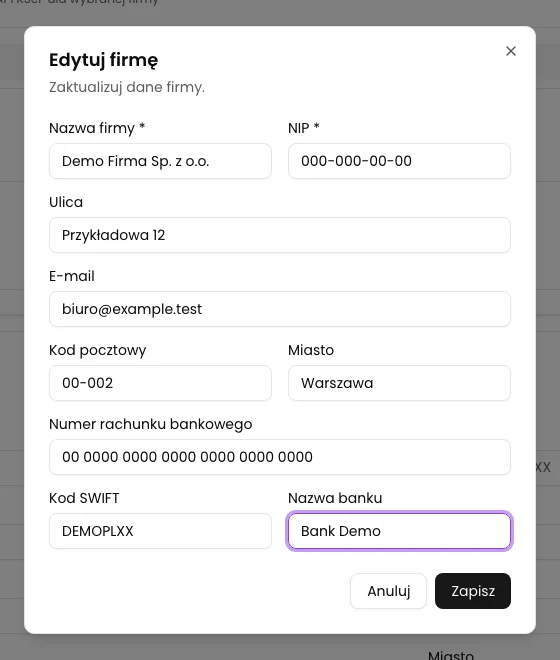560x660 pixels.
Task: Cancel editing via the Anuluj button
Action: (388, 591)
